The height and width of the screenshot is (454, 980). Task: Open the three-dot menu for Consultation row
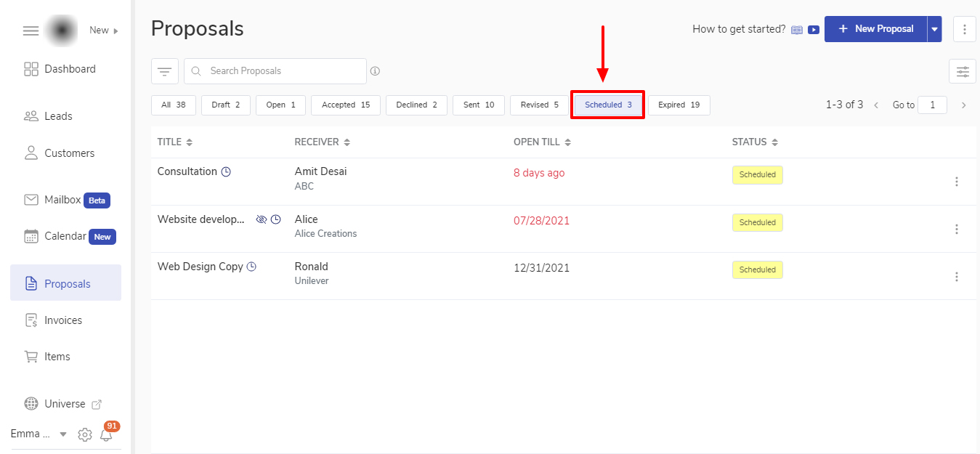point(957,182)
